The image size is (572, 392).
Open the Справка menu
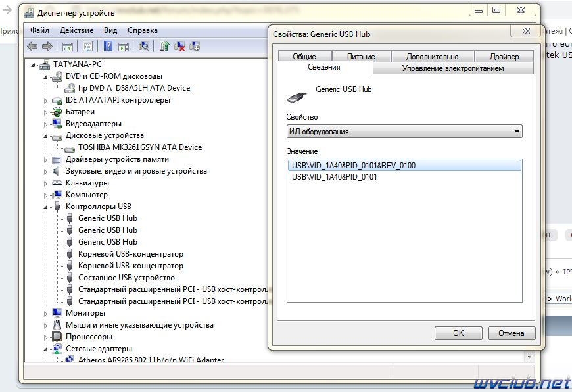[142, 30]
